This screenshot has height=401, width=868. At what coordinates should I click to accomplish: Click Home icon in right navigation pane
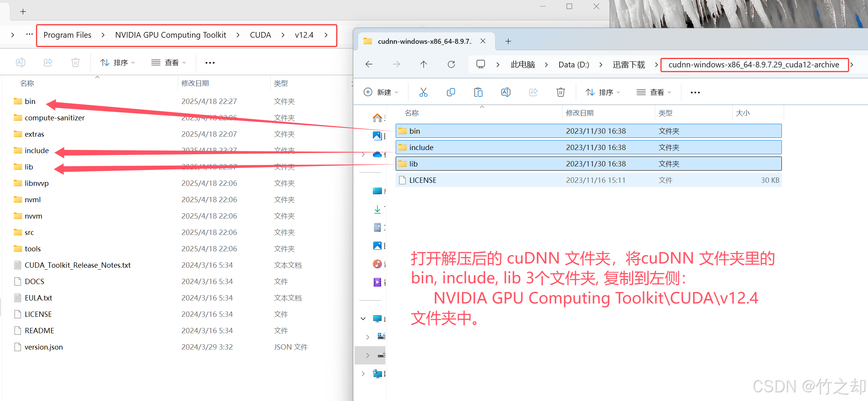pos(377,118)
